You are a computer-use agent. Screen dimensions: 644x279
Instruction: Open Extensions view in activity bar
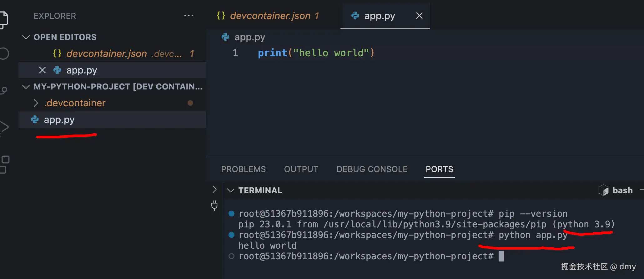pyautogui.click(x=4, y=164)
